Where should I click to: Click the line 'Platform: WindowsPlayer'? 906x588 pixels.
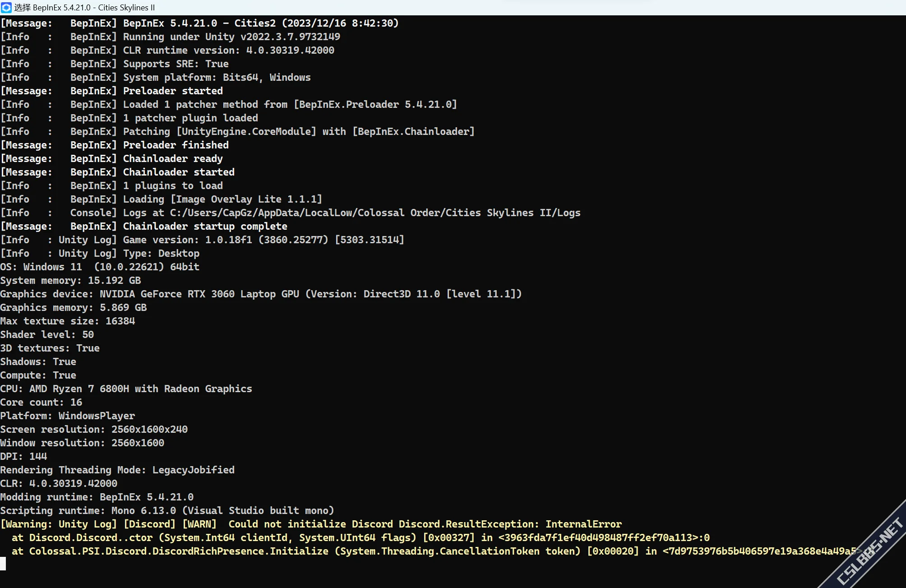68,416
